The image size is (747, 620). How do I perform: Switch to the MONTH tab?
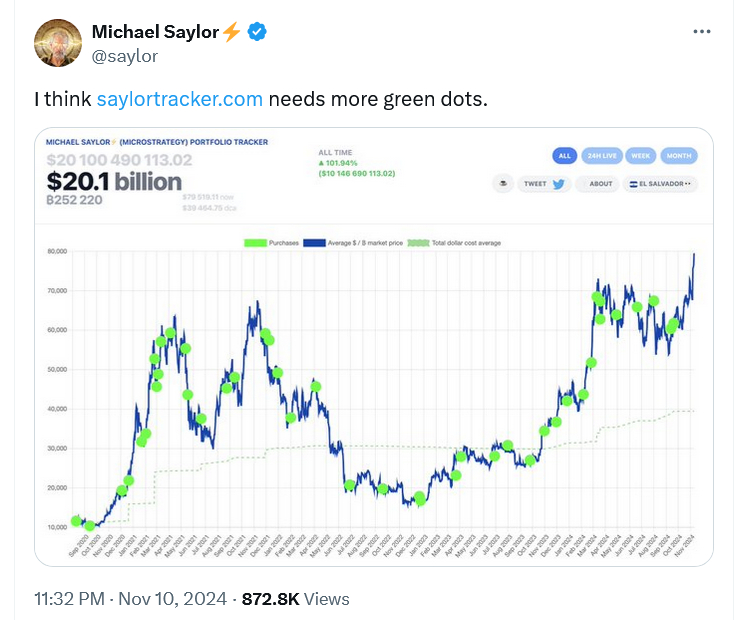[679, 156]
